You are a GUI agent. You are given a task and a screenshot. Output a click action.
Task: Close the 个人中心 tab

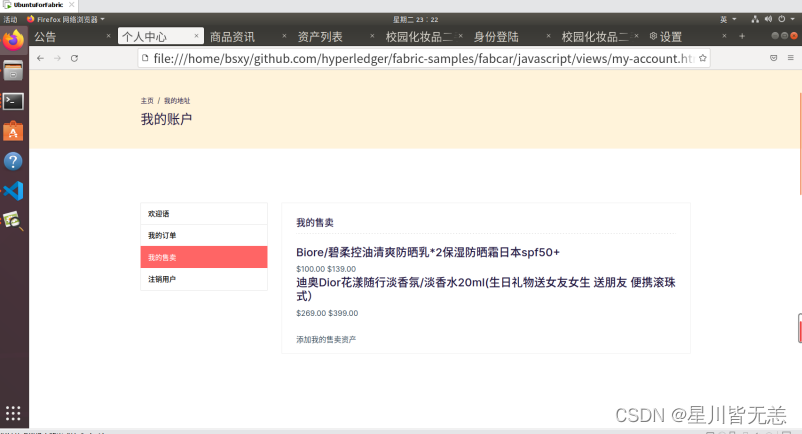point(196,36)
